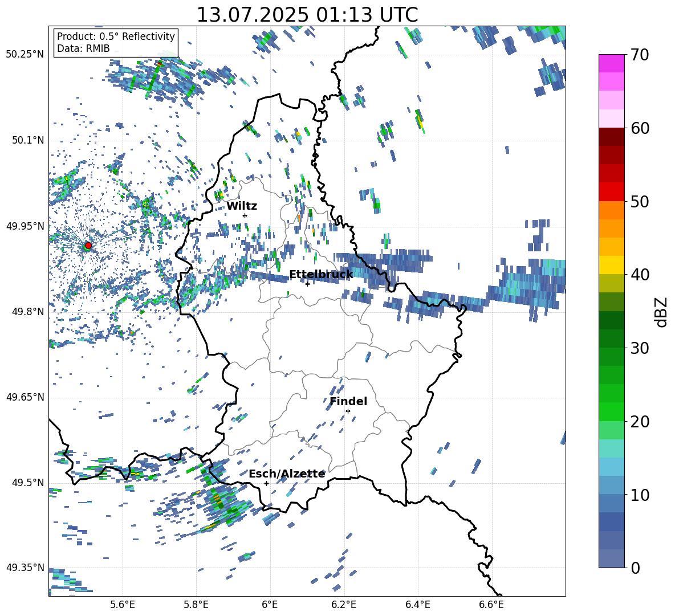Click the colorbar tick value 0
Screen dimensions: 675x616
coord(635,568)
